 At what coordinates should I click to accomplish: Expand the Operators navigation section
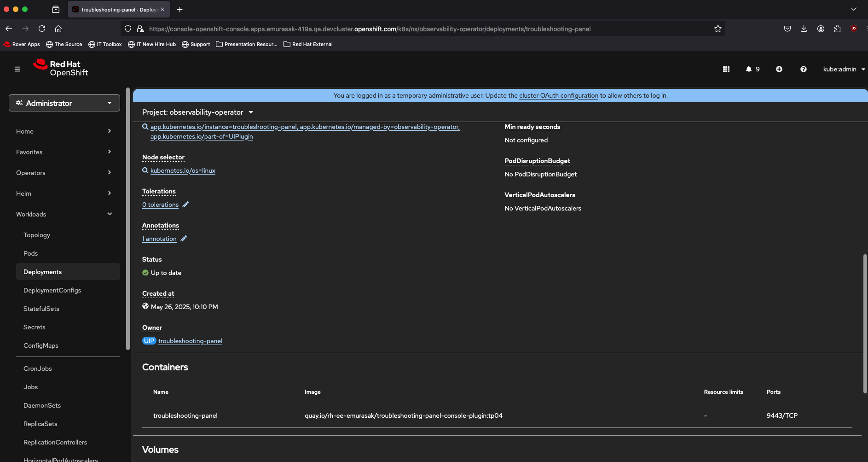[x=64, y=173]
